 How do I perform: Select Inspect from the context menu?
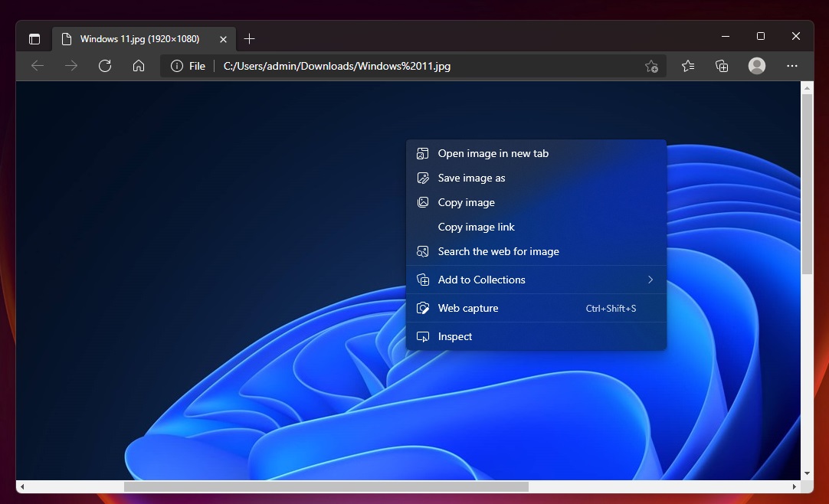(x=454, y=336)
